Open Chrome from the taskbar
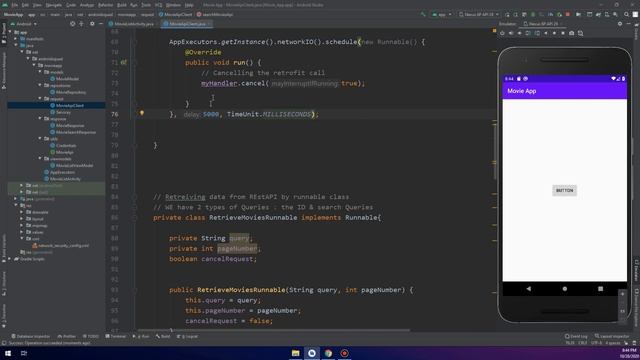This screenshot has width=640, height=360. coord(328,353)
